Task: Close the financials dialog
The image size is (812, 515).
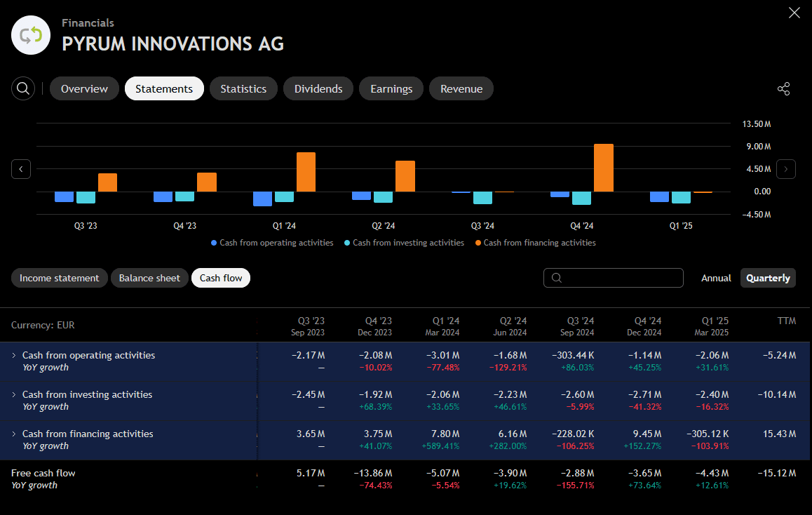Action: [794, 13]
